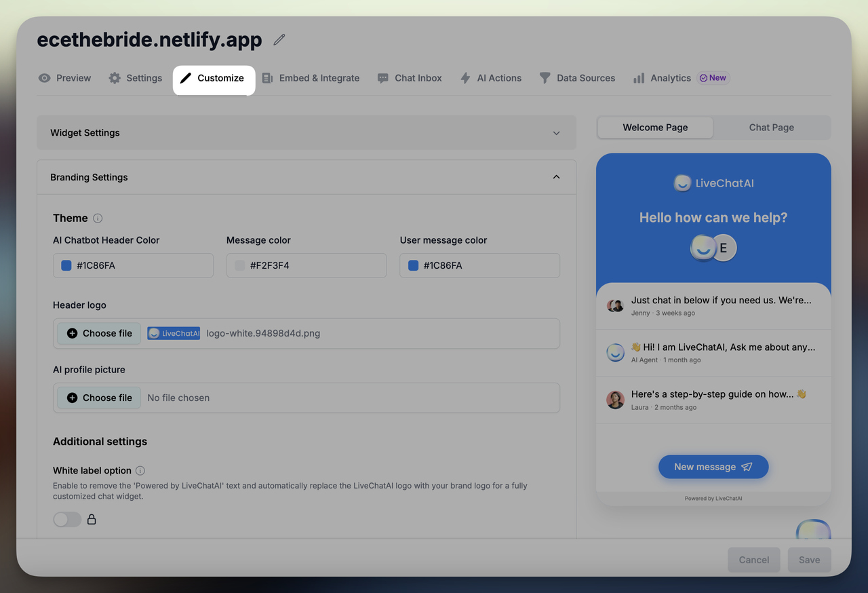Open the Analytics tab

(x=662, y=78)
